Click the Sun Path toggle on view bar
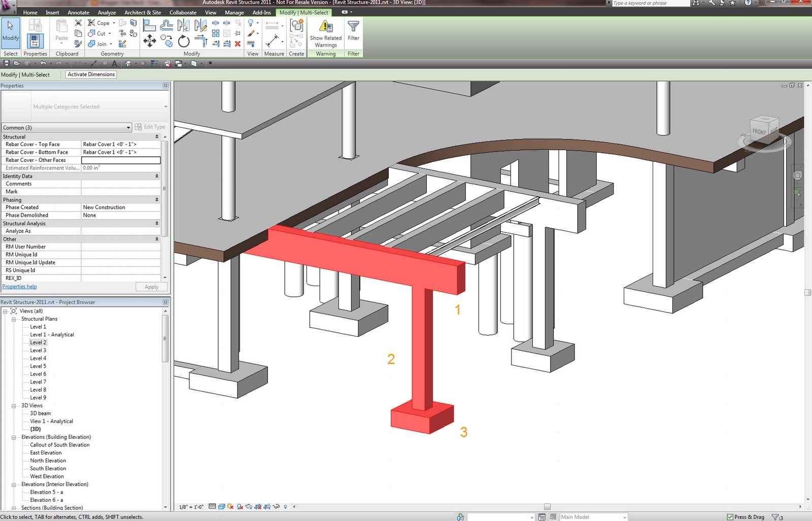 pyautogui.click(x=229, y=506)
